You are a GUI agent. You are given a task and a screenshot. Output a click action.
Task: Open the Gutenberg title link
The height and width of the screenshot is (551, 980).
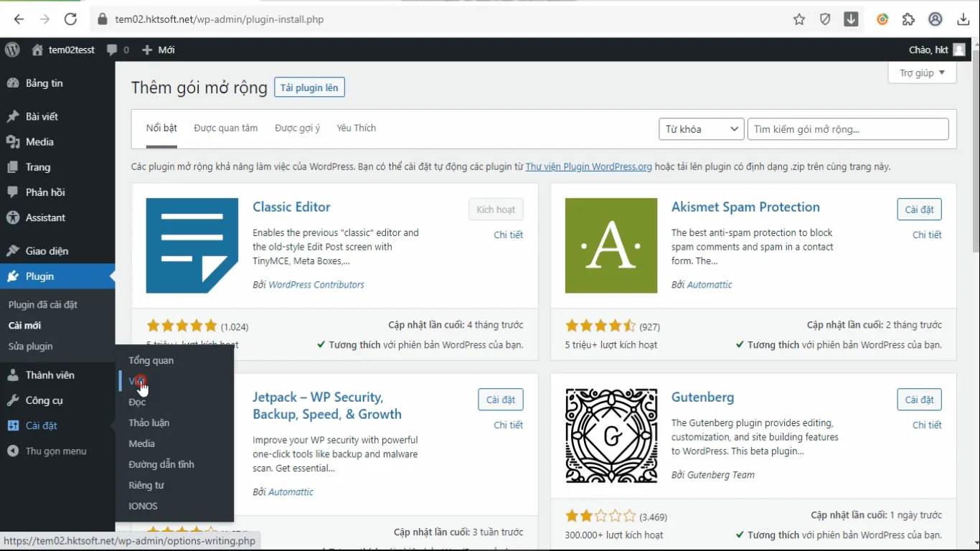tap(702, 397)
